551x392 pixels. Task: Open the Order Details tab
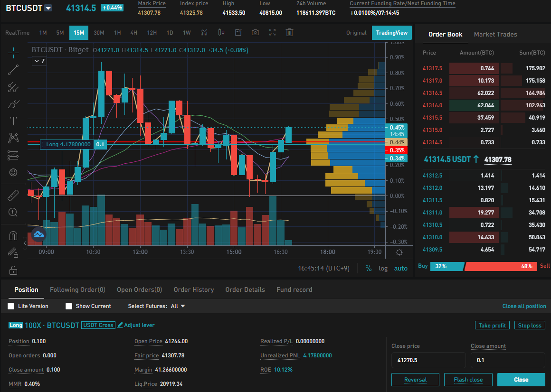tap(245, 289)
